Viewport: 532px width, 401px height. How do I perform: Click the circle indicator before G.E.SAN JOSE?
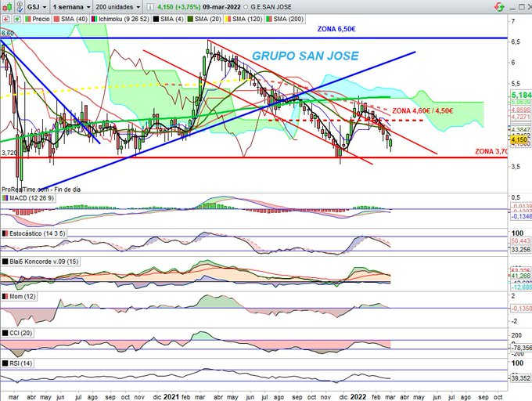(x=246, y=7)
